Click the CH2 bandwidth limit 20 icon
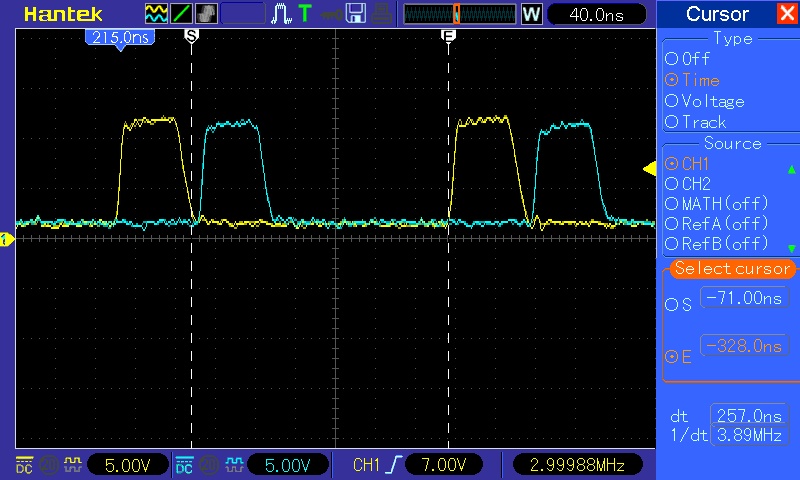800x480 pixels. 209,464
